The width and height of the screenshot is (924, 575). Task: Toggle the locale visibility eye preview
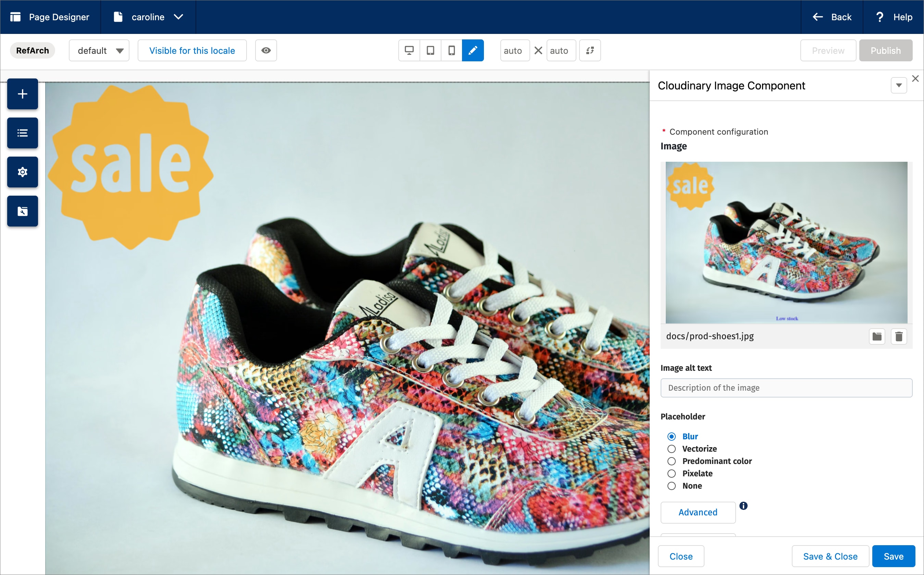click(265, 50)
